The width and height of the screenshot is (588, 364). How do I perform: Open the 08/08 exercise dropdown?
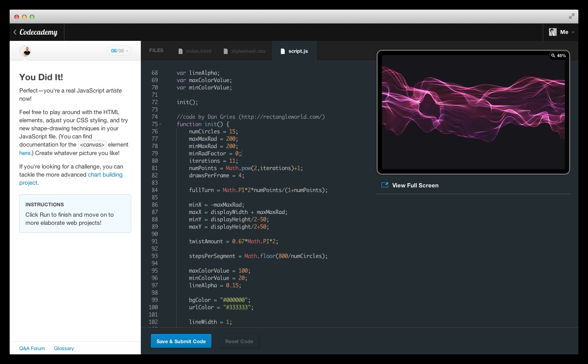119,51
